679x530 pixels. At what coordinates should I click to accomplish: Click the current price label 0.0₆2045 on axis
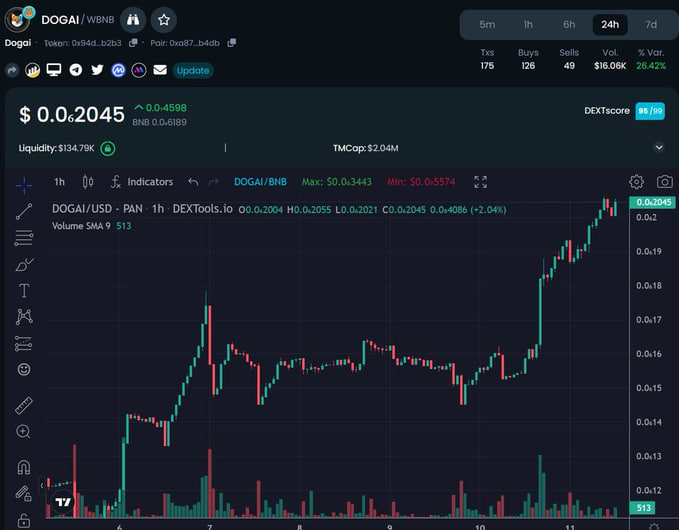[x=653, y=202]
